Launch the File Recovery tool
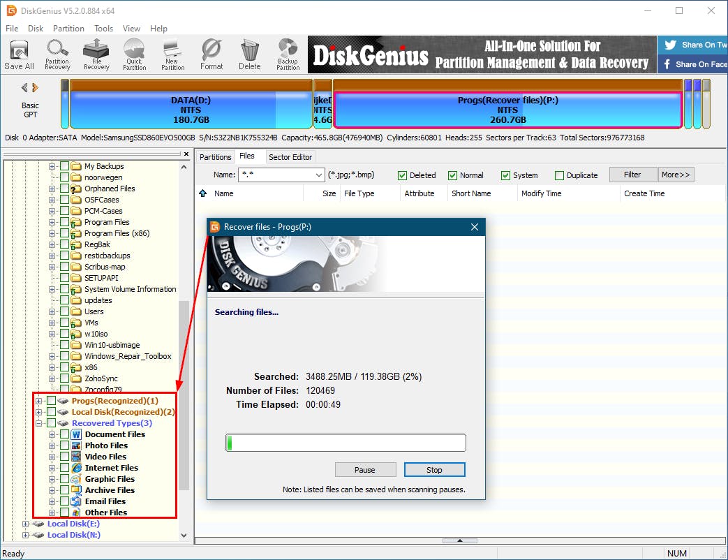Screen dimensions: 728x560 96,54
